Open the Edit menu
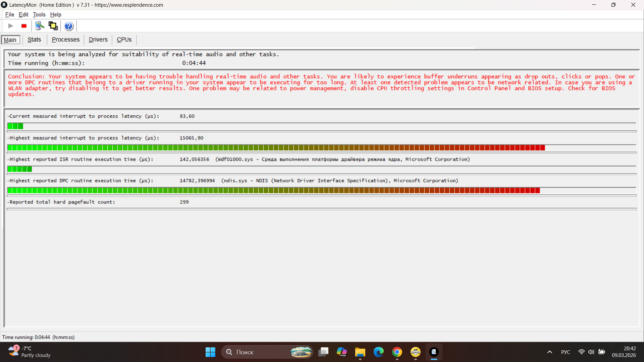Image resolution: width=644 pixels, height=362 pixels. pyautogui.click(x=23, y=14)
